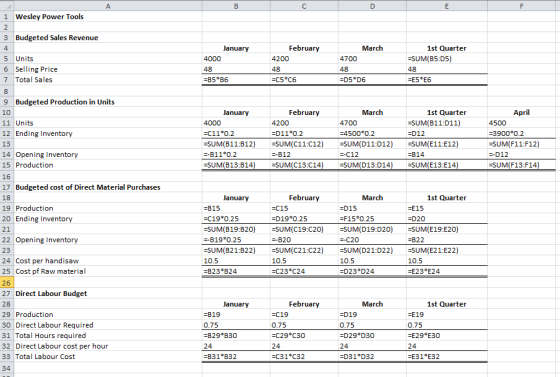The width and height of the screenshot is (560, 377).
Task: Select the =D5*D6 formula cell
Action: pyautogui.click(x=372, y=80)
